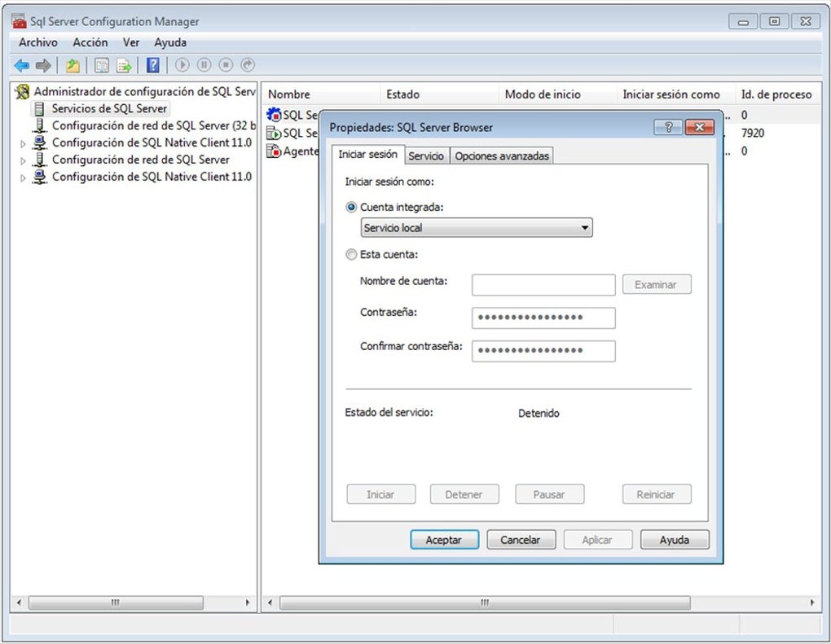
Task: Click the running SQL Server service icon
Action: point(274,133)
